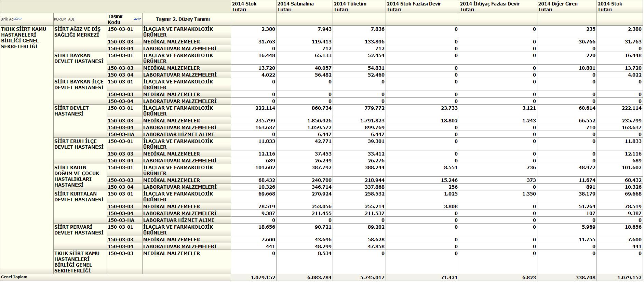Select the satınalma value 346.714
Screen dimensions: 644x282
coord(322,187)
